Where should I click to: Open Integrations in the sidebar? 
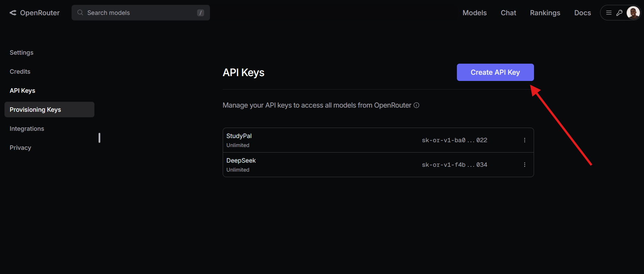click(x=27, y=129)
